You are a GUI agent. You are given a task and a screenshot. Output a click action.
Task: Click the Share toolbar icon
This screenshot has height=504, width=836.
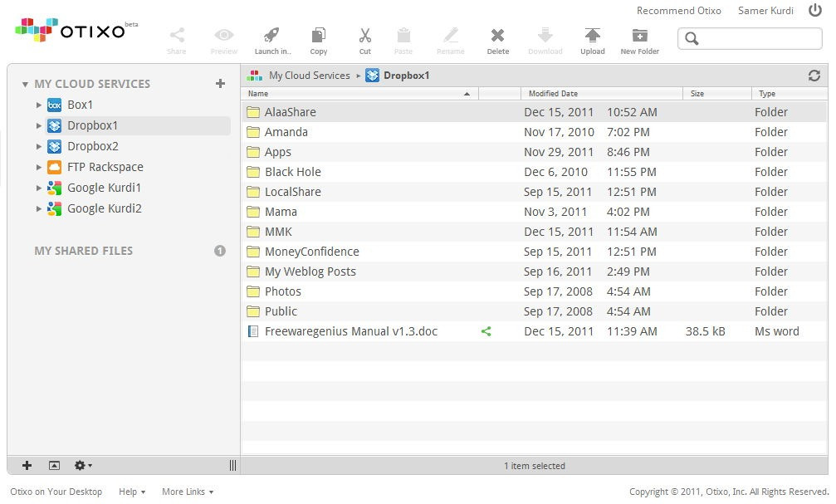[x=177, y=35]
